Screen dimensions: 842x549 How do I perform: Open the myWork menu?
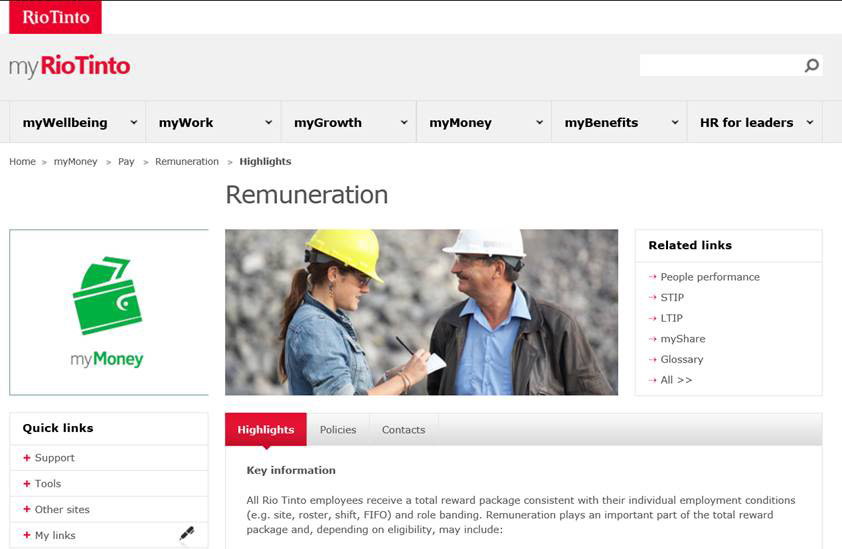[186, 122]
